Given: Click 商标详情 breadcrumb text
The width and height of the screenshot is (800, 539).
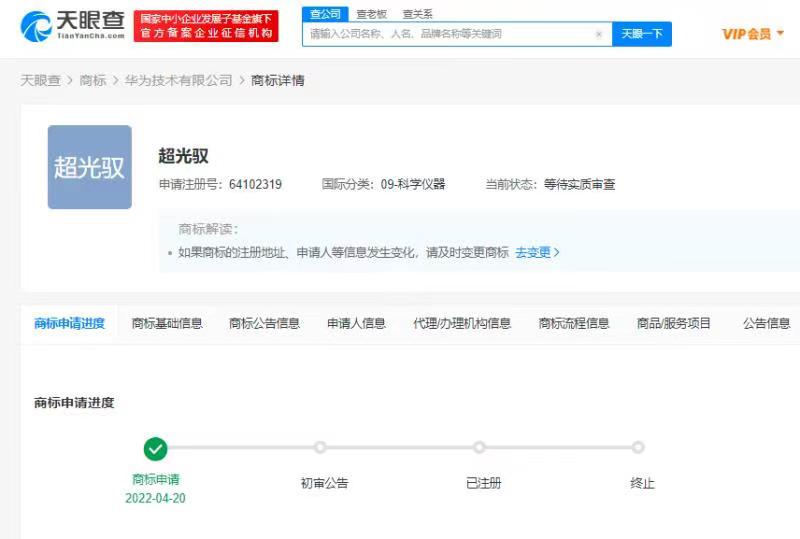Looking at the screenshot, I should coord(278,80).
